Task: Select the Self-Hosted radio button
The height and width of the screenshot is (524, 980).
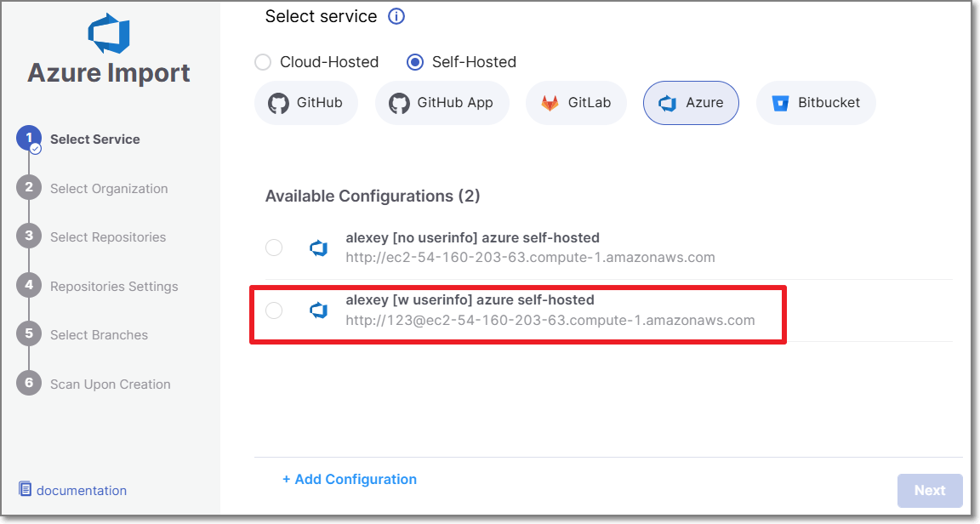Action: click(415, 62)
